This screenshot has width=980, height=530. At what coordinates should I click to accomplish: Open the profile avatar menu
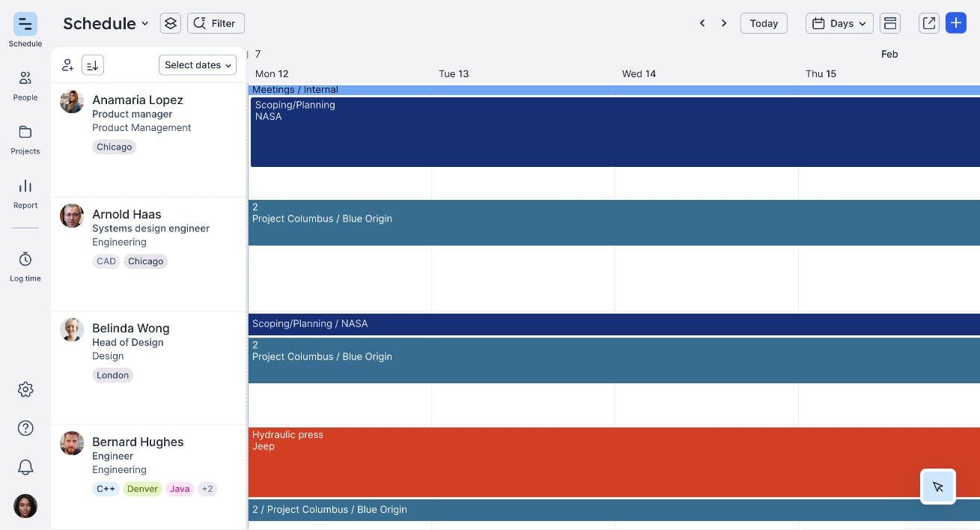point(25,506)
